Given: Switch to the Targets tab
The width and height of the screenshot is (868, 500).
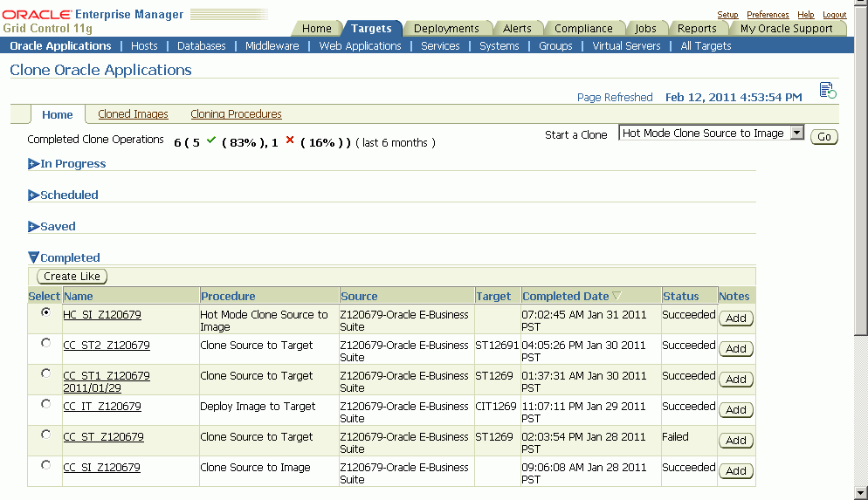Looking at the screenshot, I should [371, 28].
